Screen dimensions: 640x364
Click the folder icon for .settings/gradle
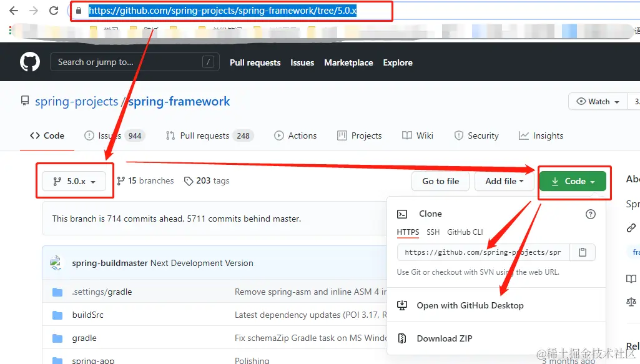(57, 292)
